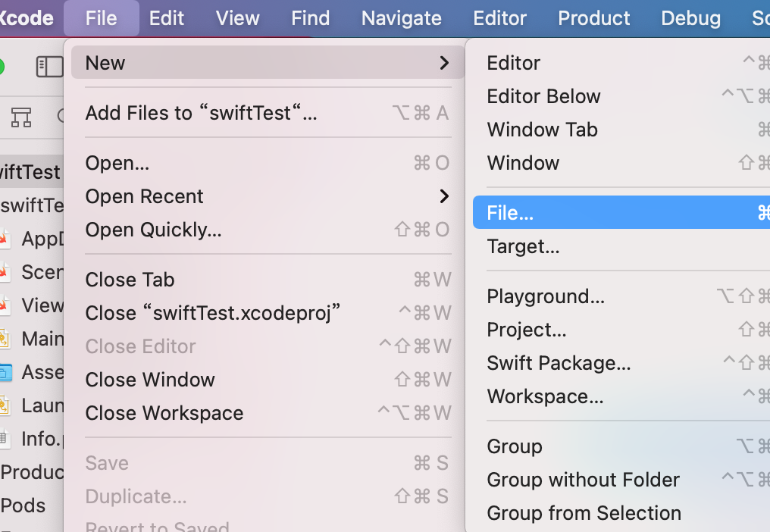The height and width of the screenshot is (532, 770).
Task: Select the Main file in navigator
Action: [x=32, y=339]
